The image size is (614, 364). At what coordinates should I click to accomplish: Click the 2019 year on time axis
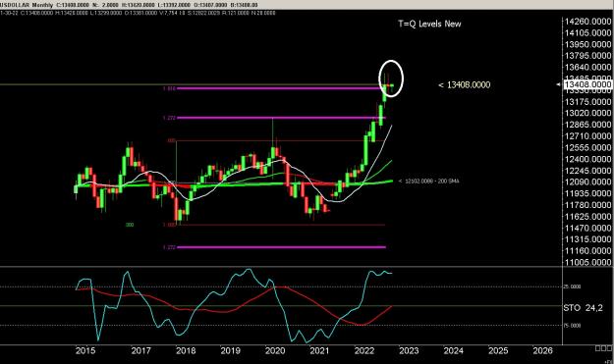[x=230, y=350]
